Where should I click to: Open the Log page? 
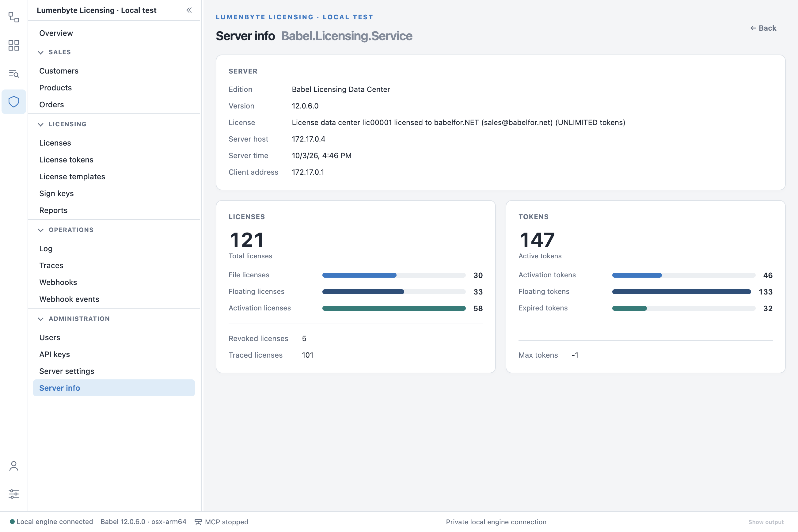point(114,249)
